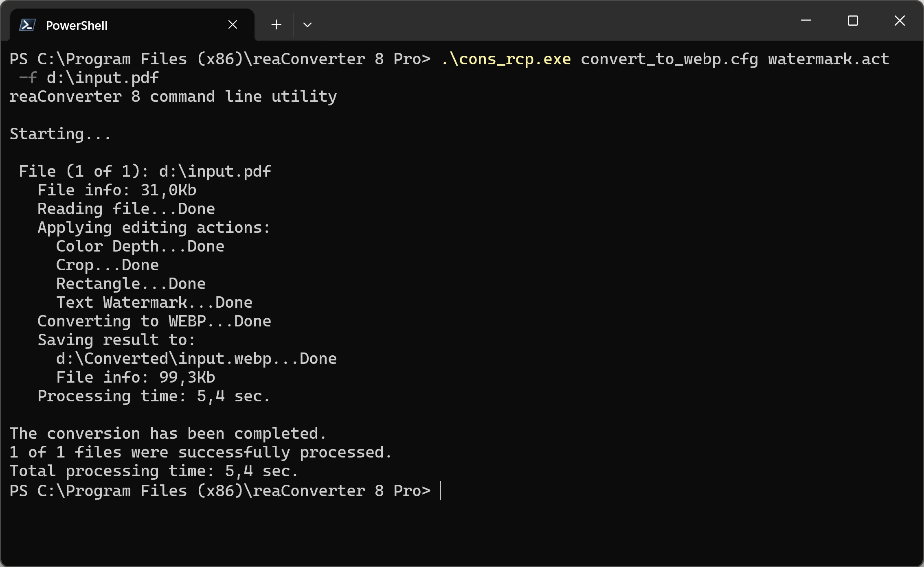Close the terminal window
This screenshot has width=924, height=567.
[900, 20]
